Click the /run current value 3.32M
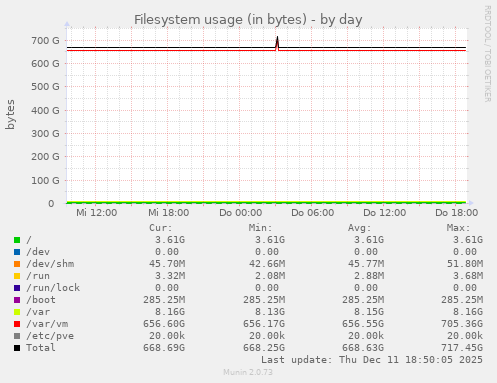The width and height of the screenshot is (497, 383). point(170,276)
